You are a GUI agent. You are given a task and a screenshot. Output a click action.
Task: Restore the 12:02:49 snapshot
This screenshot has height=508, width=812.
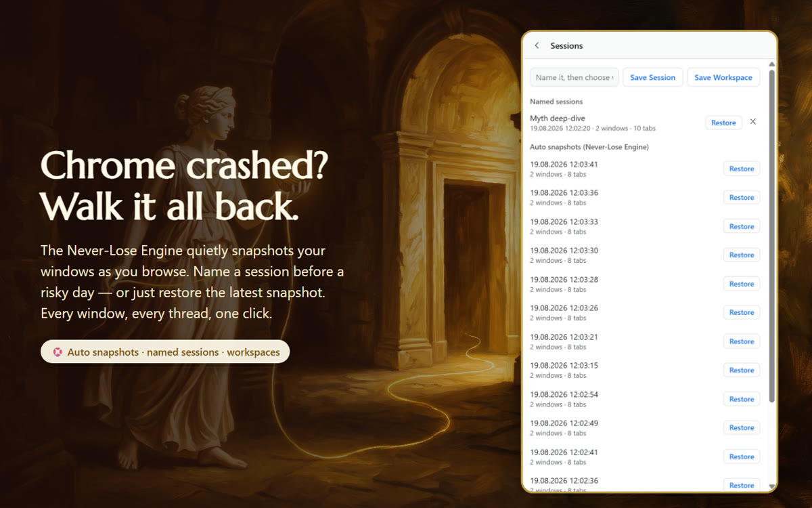[x=742, y=428]
